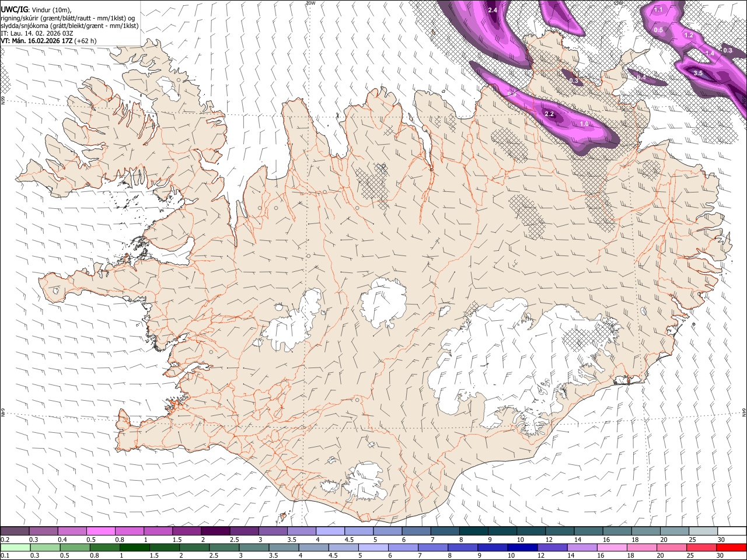The width and height of the screenshot is (747, 560).
Task: Click the 1.2 precipitation value label
Action: click(689, 35)
